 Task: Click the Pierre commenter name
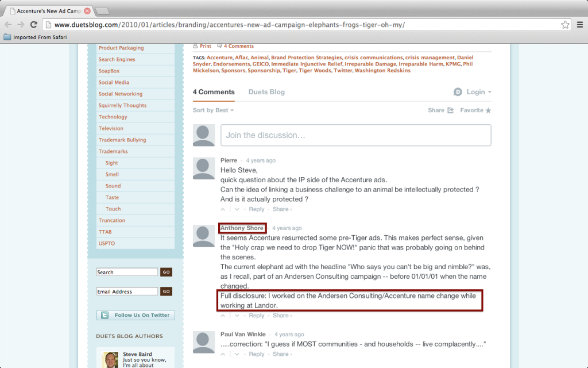pyautogui.click(x=229, y=160)
